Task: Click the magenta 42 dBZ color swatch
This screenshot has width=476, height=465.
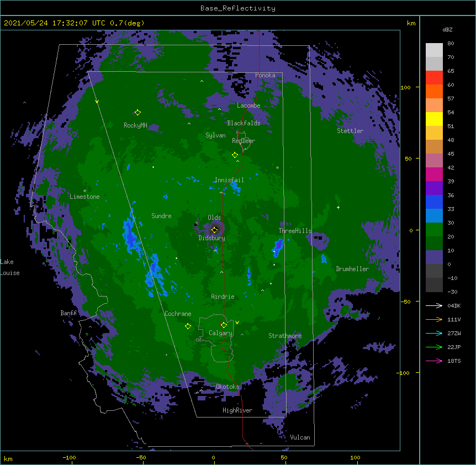Action: tap(434, 174)
